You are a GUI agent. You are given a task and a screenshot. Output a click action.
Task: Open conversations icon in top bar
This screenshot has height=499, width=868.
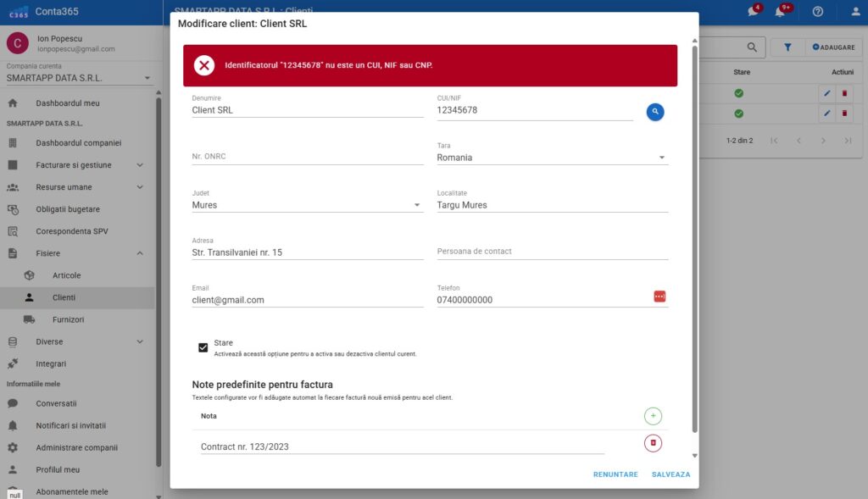(x=752, y=12)
